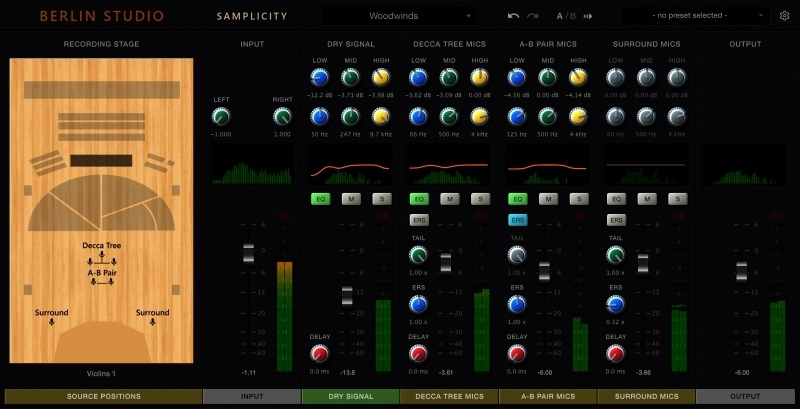800x409 pixels.
Task: Click the Dry Signal 247 Hz frequency knob
Action: point(351,117)
